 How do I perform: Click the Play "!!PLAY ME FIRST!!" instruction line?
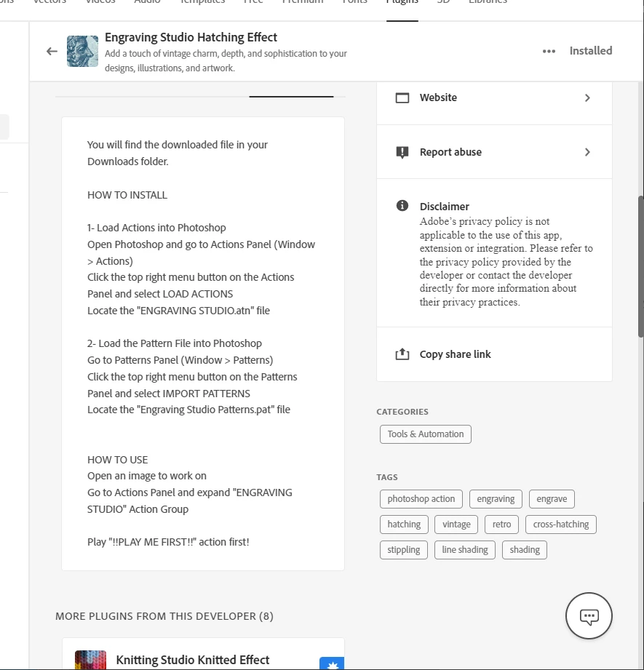pyautogui.click(x=168, y=542)
